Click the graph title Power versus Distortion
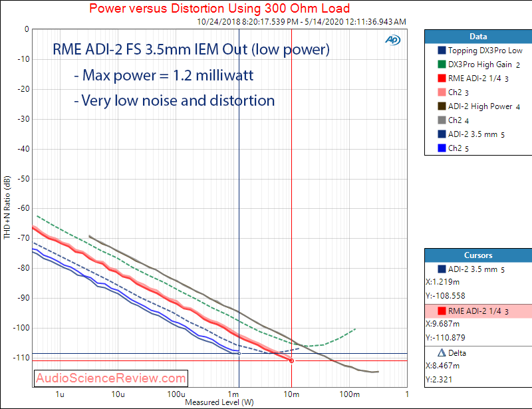This screenshot has height=409, width=532. click(219, 8)
